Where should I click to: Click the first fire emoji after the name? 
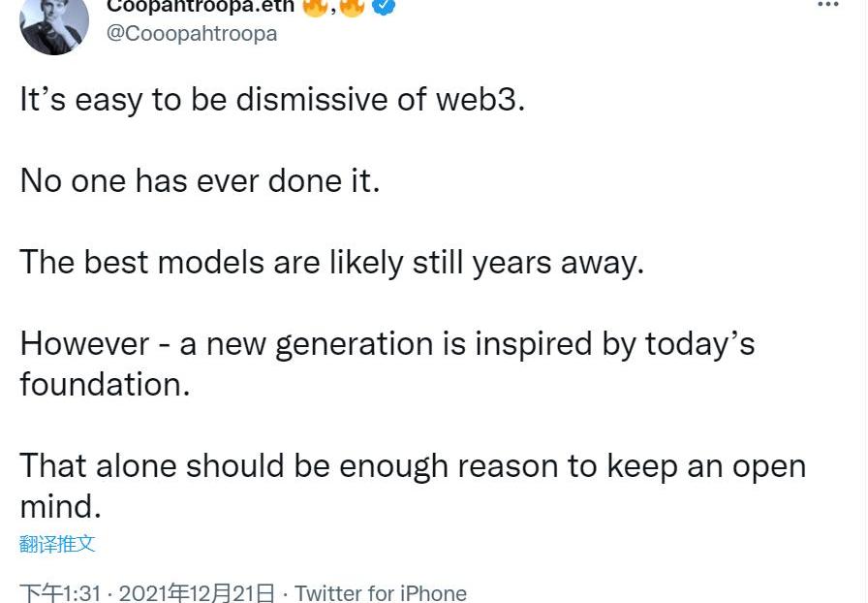click(x=316, y=6)
